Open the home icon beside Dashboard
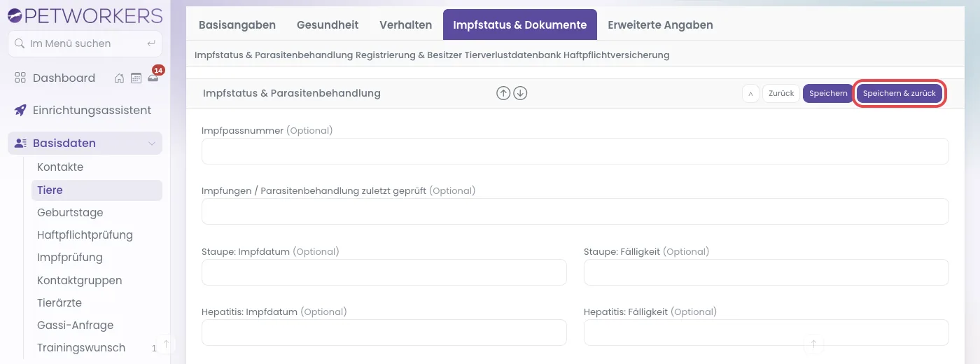This screenshot has width=980, height=364. [120, 78]
